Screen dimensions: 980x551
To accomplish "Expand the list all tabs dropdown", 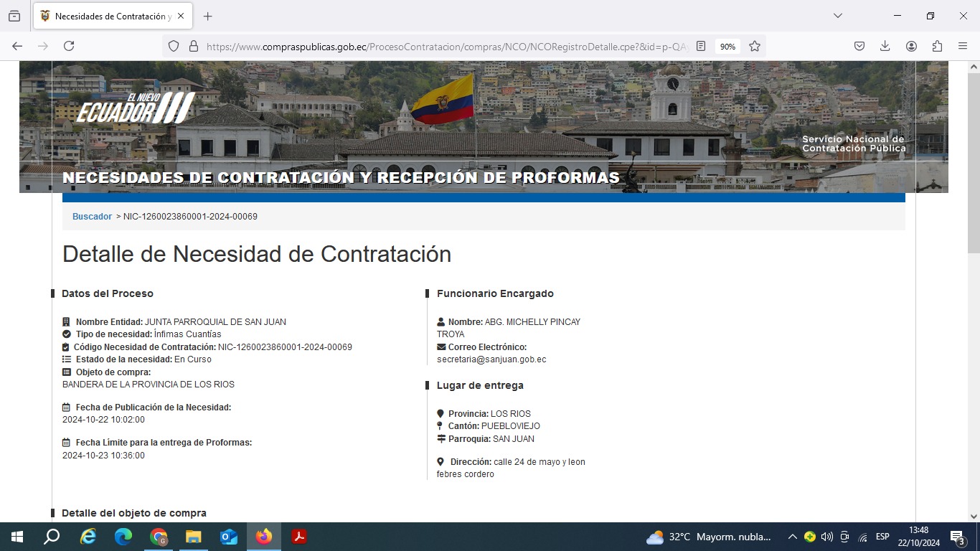I will [837, 16].
